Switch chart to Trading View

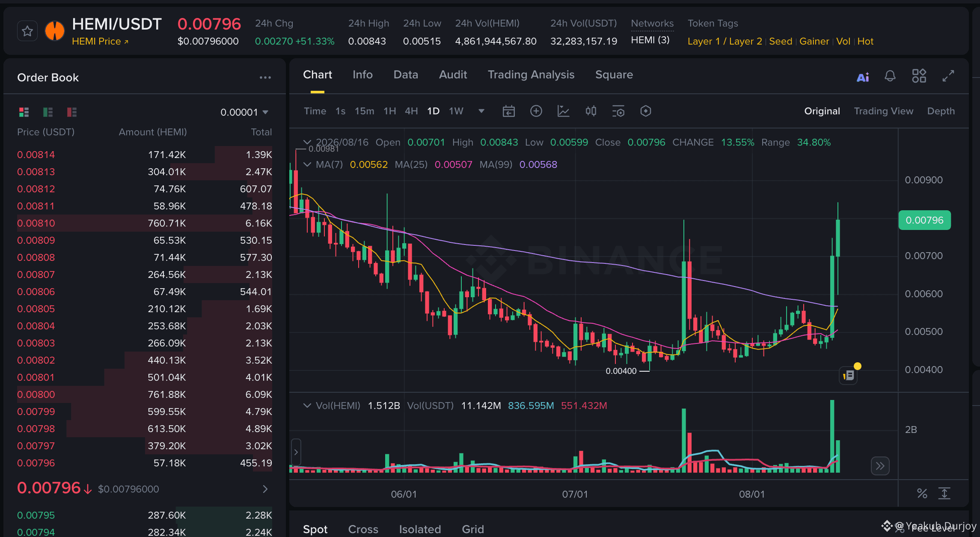tap(883, 111)
